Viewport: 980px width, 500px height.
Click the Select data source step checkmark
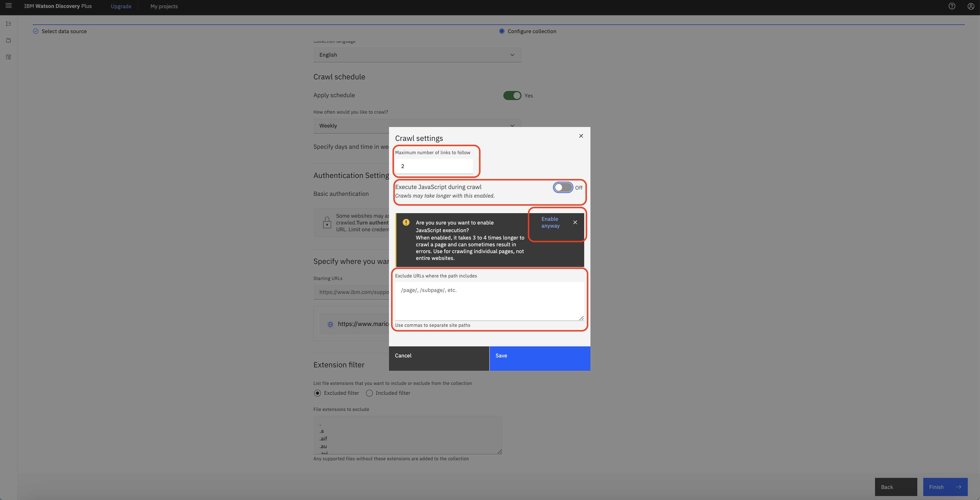pos(35,31)
